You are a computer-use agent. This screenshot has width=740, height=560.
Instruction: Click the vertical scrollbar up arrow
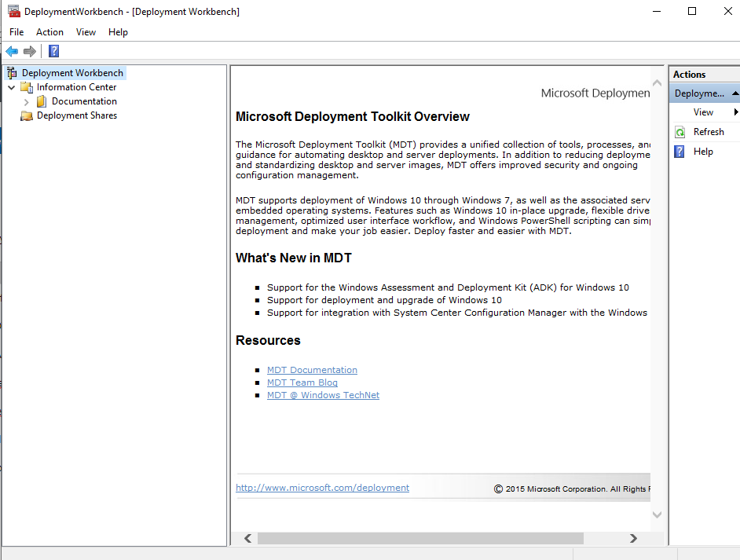point(657,83)
